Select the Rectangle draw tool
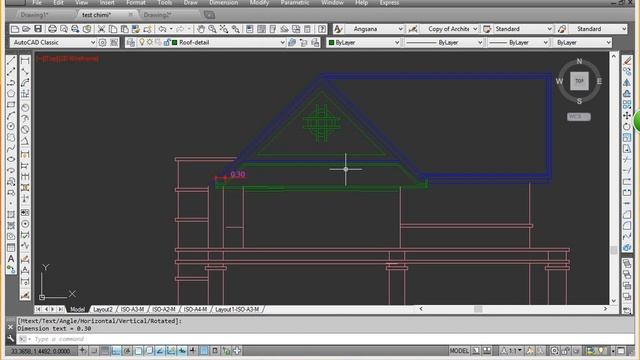Screen dimensions: 640x360 [11, 104]
